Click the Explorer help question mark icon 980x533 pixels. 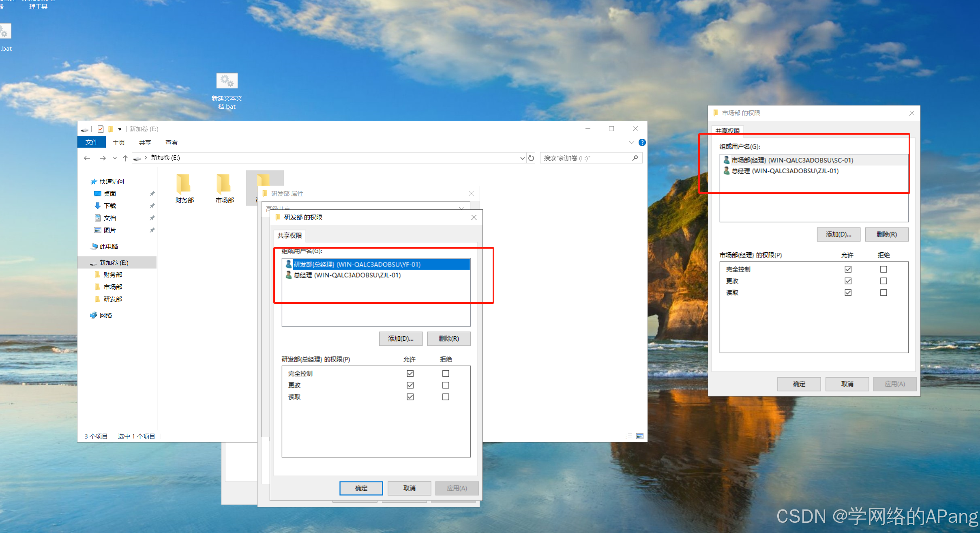click(642, 142)
